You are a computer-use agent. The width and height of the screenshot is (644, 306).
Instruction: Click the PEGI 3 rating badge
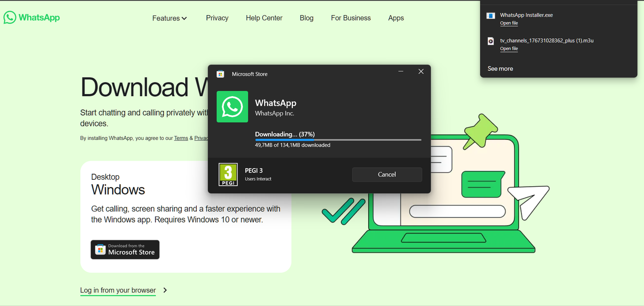point(228,174)
